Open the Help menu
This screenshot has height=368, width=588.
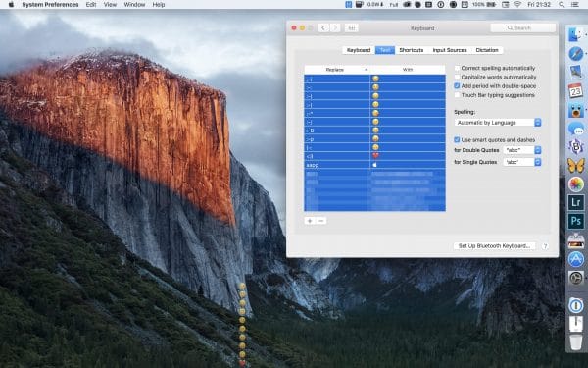158,5
